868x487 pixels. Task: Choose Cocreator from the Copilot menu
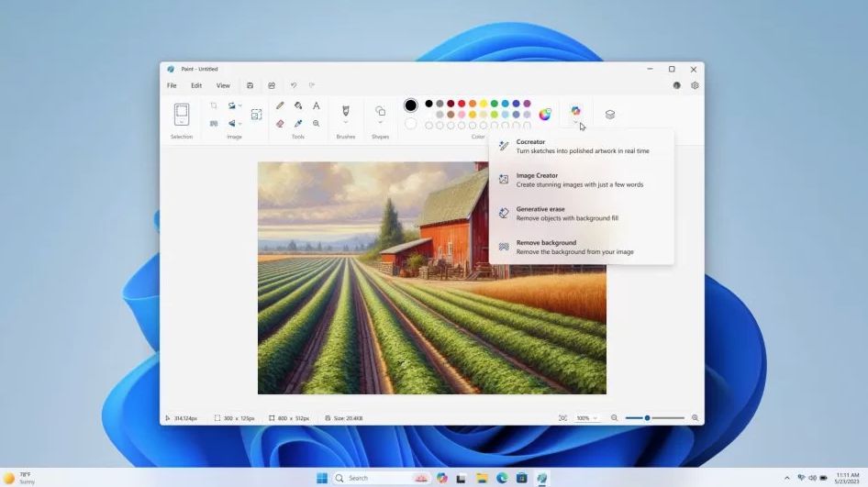pos(581,146)
